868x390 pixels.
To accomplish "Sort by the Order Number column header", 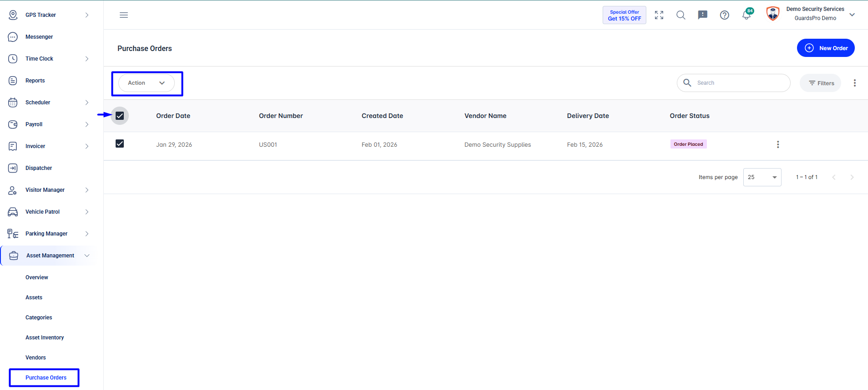I will (281, 116).
